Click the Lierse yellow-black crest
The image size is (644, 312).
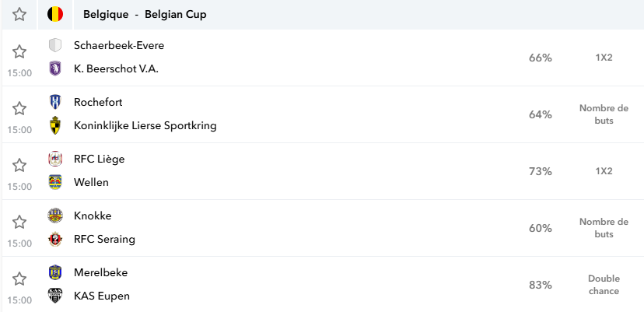pyautogui.click(x=55, y=125)
